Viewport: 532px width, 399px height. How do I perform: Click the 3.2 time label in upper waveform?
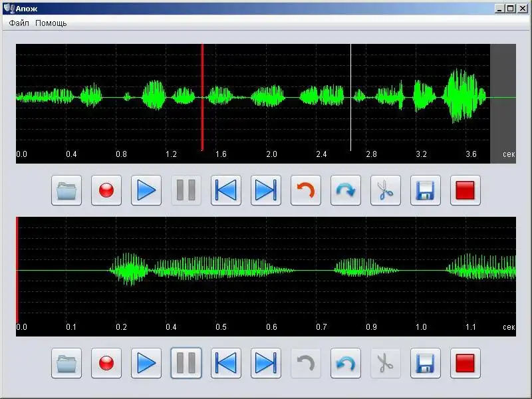coord(421,154)
